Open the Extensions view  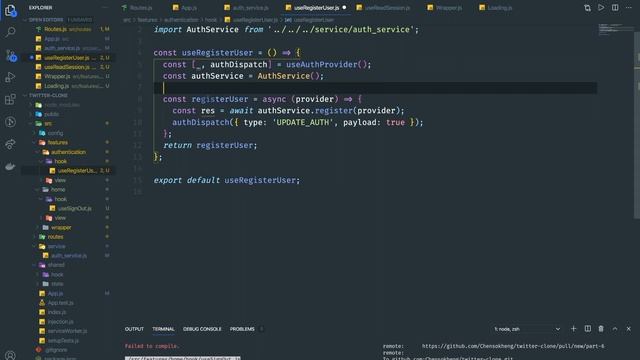pyautogui.click(x=10, y=99)
